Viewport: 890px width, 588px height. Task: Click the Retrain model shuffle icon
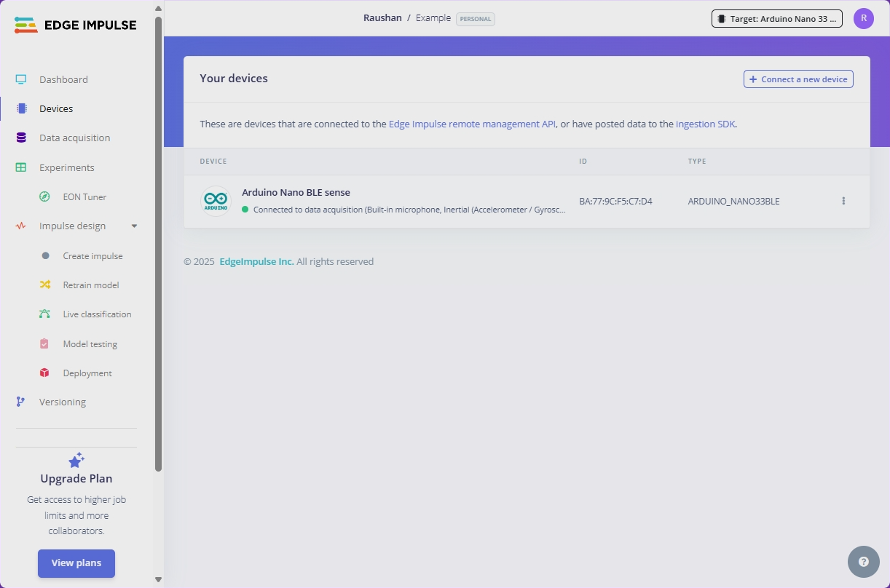[x=45, y=285]
